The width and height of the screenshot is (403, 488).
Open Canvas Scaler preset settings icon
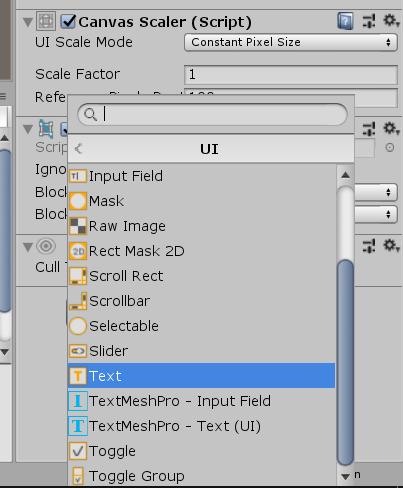(369, 21)
